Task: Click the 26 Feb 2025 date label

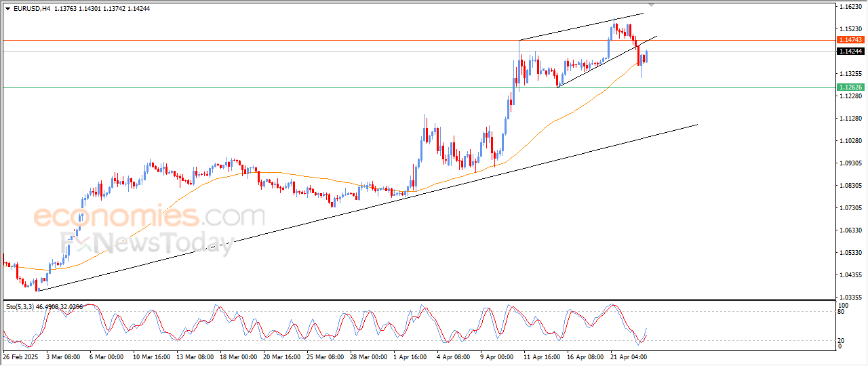Action: pyautogui.click(x=22, y=356)
